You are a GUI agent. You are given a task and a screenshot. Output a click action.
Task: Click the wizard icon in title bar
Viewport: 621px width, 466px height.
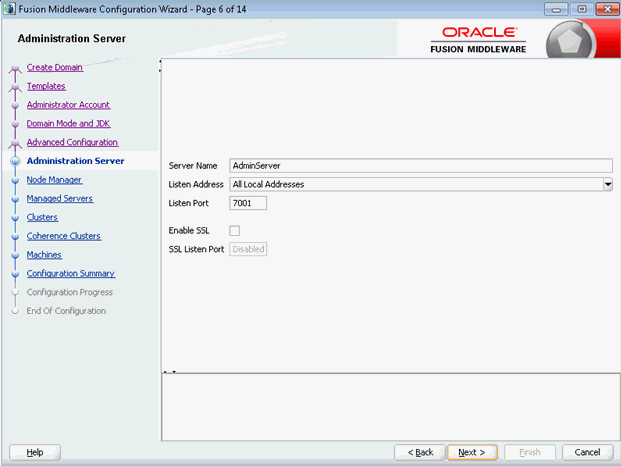coord(9,9)
